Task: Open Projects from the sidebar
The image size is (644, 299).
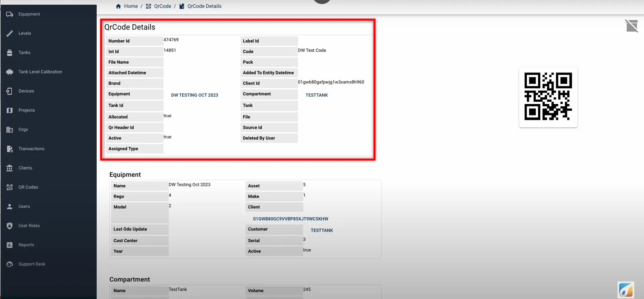Action: coord(26,110)
